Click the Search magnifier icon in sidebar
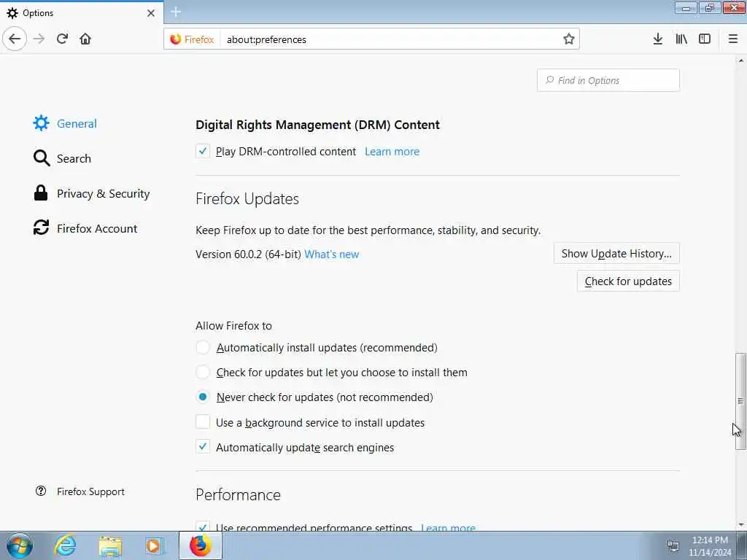The image size is (747, 560). (42, 158)
